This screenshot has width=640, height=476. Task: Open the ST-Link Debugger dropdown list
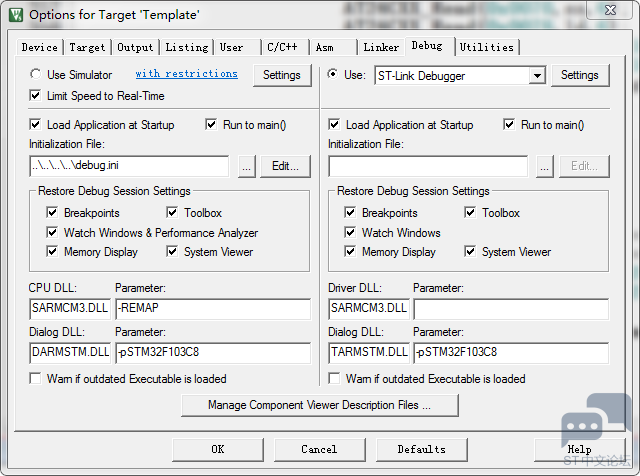[x=537, y=76]
